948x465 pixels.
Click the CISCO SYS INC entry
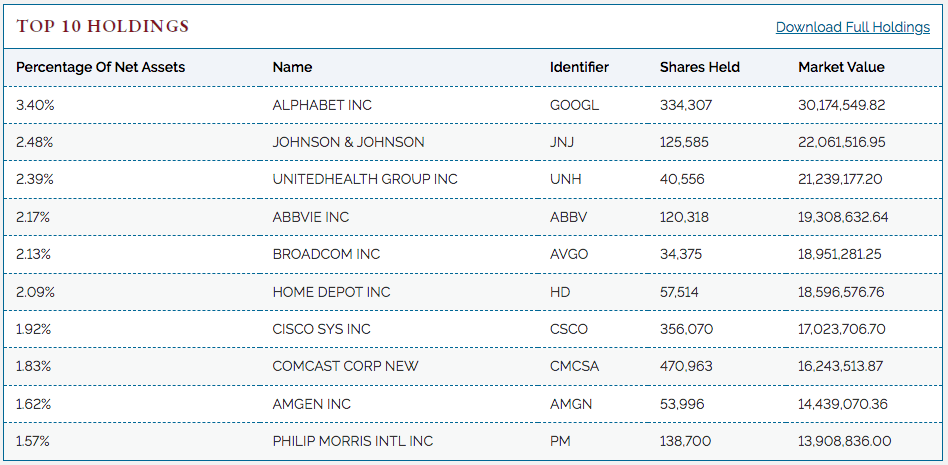pos(322,330)
